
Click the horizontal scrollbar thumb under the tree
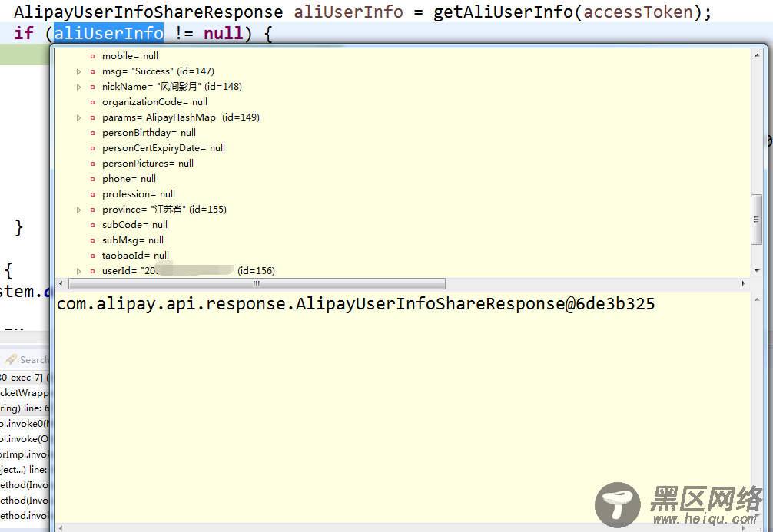point(257,283)
